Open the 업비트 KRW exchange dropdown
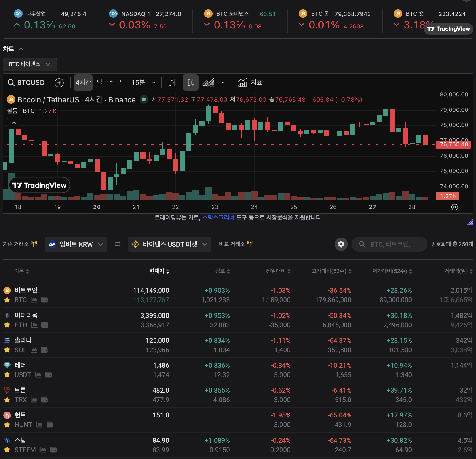Viewport: 476px width, 459px height. (76, 244)
